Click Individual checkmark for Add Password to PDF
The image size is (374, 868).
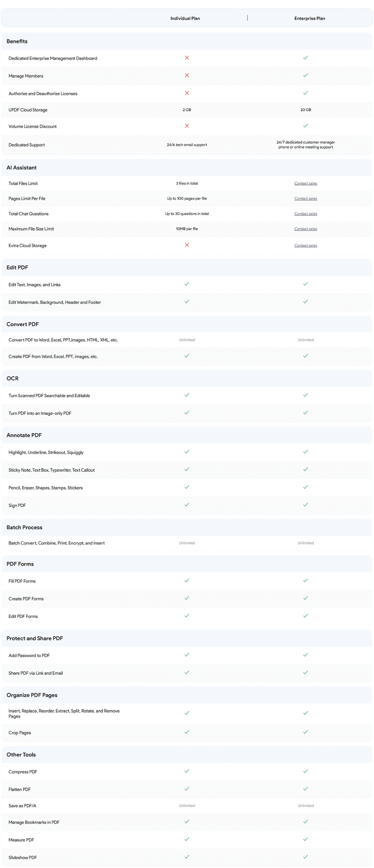[x=187, y=655]
